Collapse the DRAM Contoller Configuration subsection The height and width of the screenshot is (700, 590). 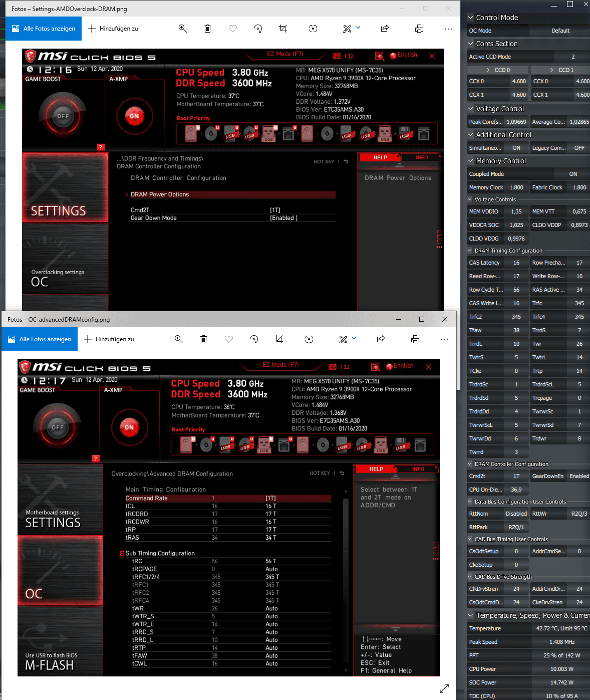coord(470,464)
